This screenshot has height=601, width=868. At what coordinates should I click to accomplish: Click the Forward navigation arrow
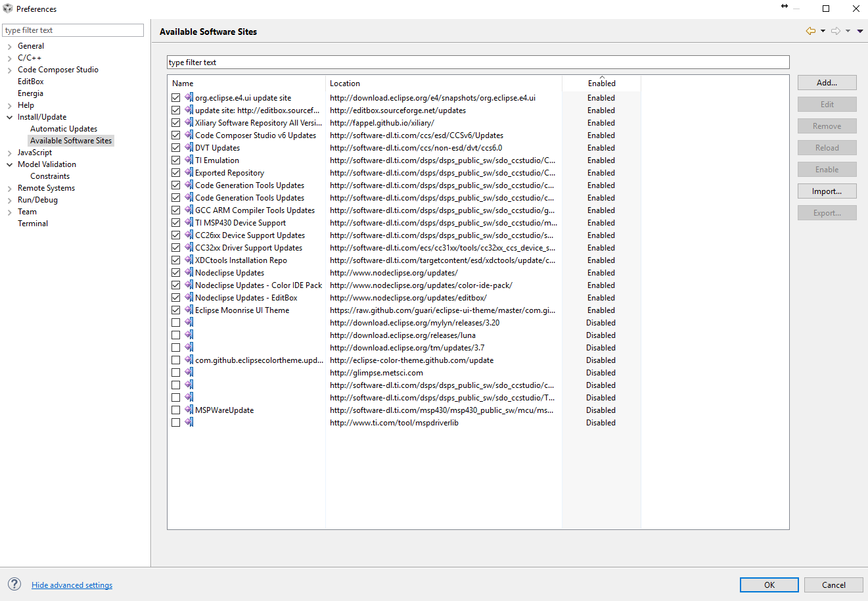point(836,31)
